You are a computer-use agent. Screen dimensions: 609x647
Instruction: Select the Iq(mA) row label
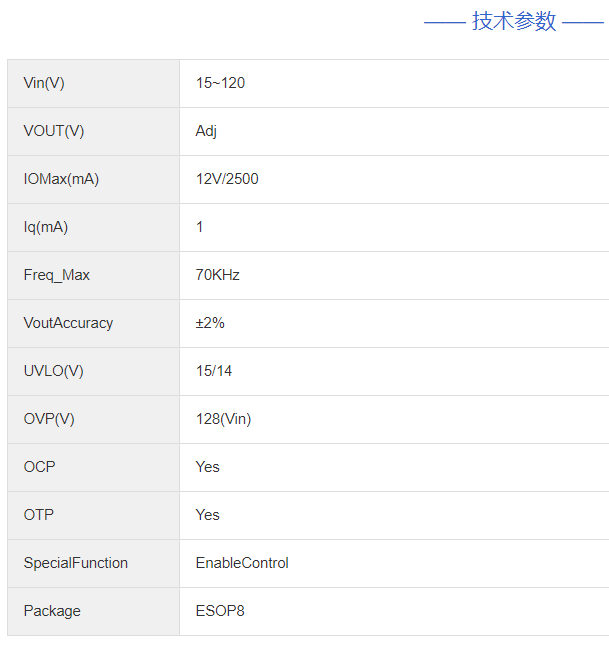click(46, 227)
